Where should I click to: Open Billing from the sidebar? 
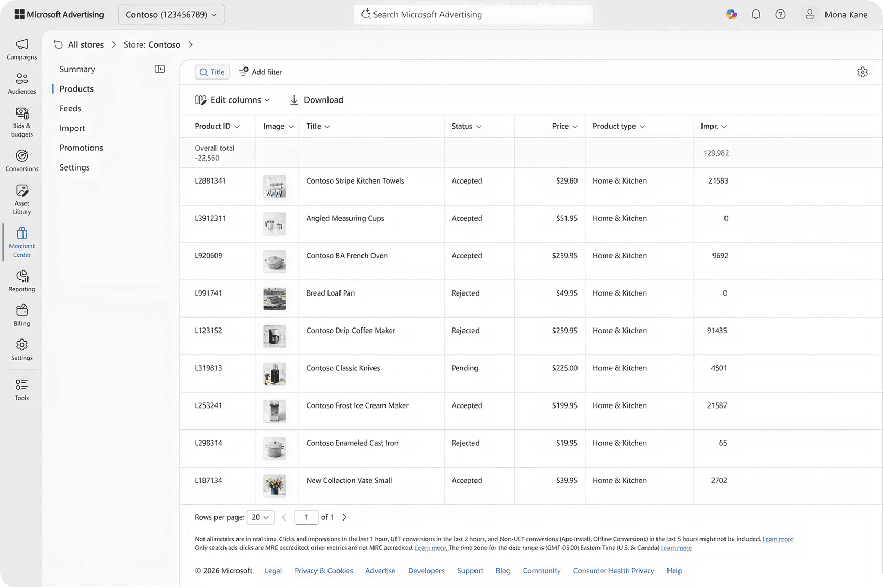tap(21, 315)
